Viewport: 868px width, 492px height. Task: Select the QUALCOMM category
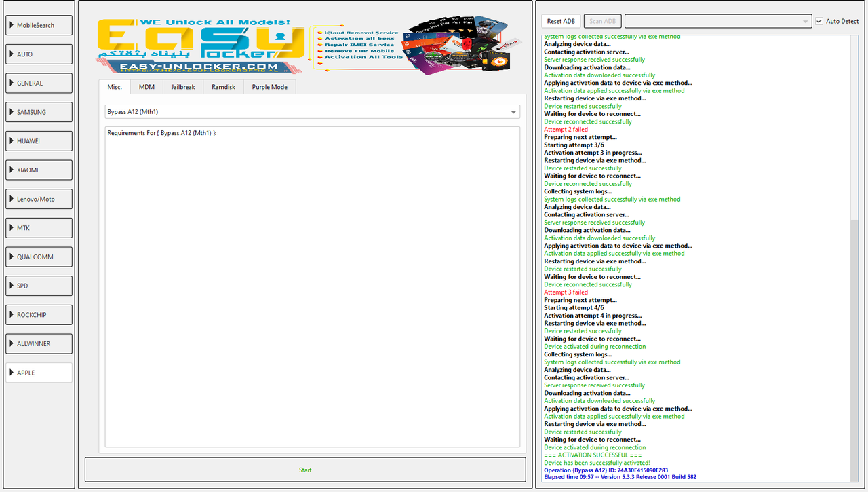pyautogui.click(x=39, y=257)
